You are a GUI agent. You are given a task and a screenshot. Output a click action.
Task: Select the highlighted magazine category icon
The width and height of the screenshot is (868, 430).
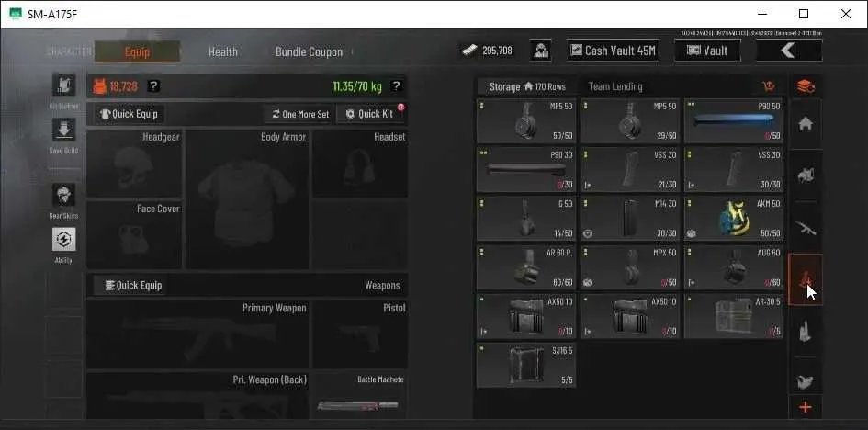(806, 279)
